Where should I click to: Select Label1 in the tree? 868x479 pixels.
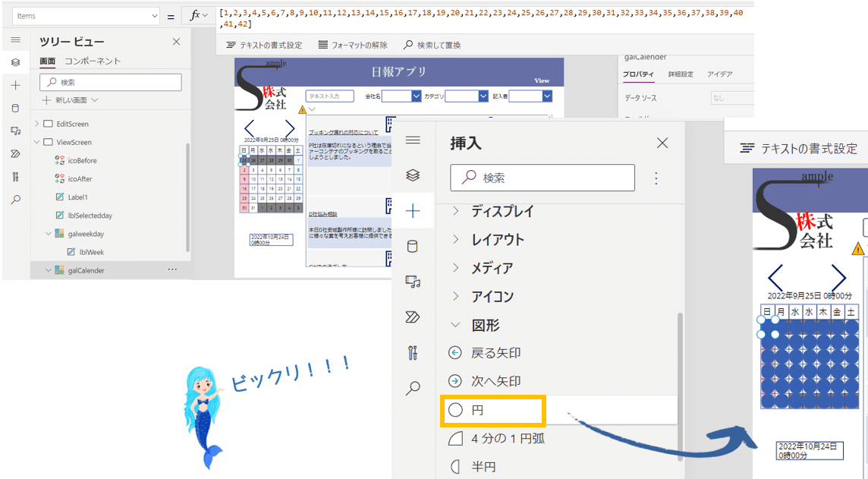click(x=77, y=197)
